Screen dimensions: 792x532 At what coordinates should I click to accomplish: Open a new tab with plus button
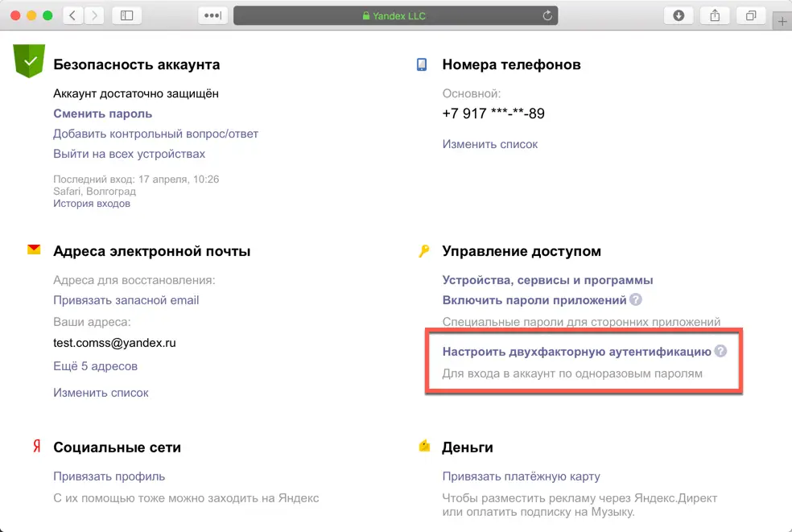(782, 22)
